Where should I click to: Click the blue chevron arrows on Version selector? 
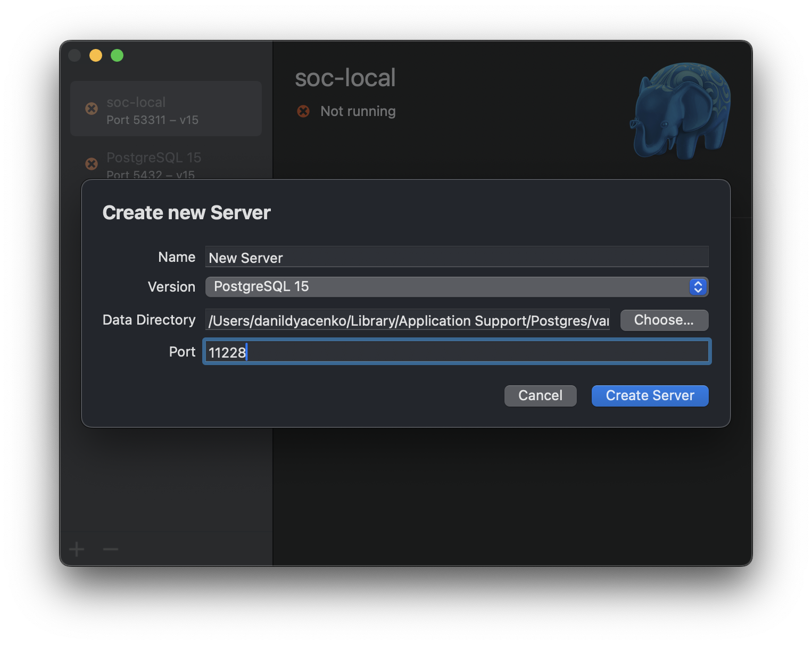(x=698, y=287)
